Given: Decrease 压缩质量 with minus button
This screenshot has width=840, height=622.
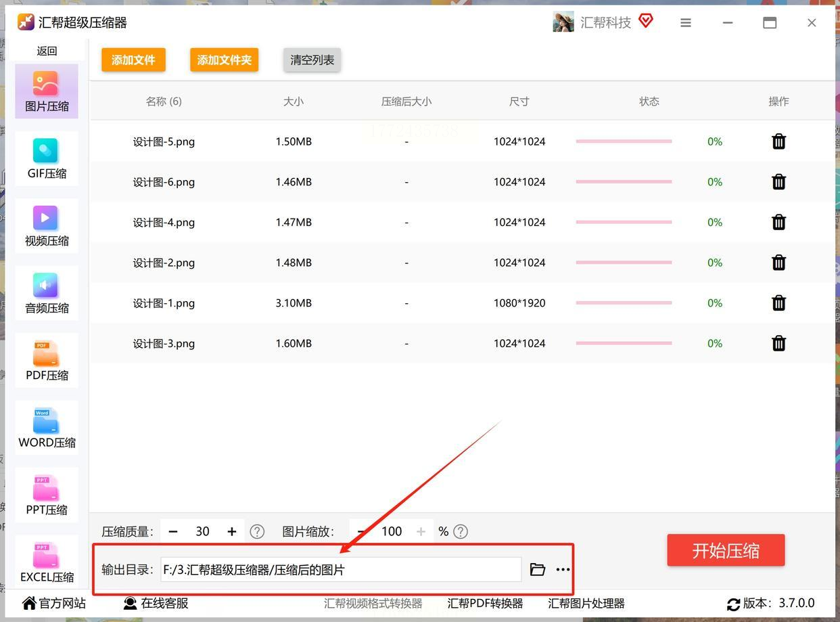Looking at the screenshot, I should click(x=173, y=532).
